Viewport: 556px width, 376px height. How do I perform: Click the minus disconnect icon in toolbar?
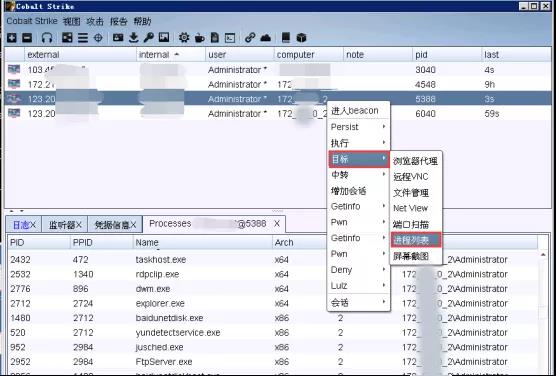coord(27,38)
